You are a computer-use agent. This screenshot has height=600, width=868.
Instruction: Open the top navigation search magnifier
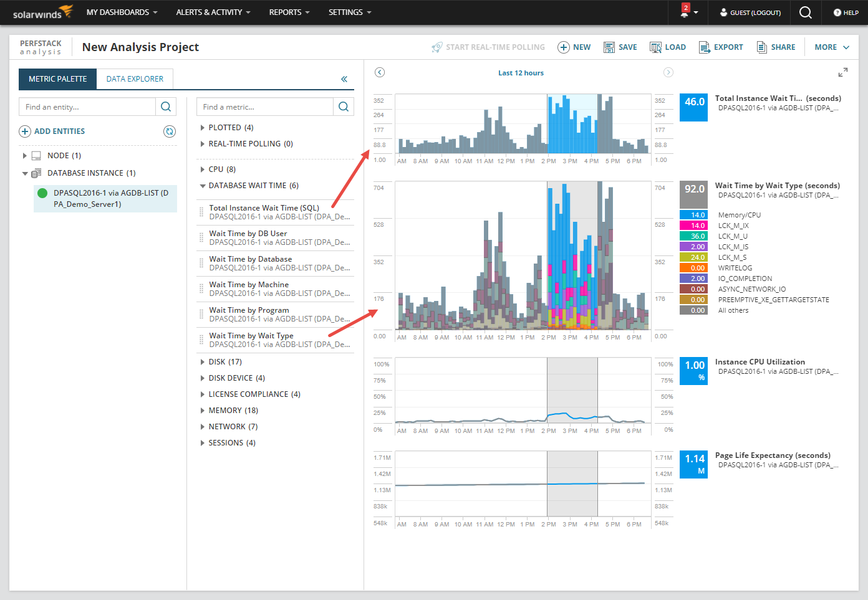(806, 12)
